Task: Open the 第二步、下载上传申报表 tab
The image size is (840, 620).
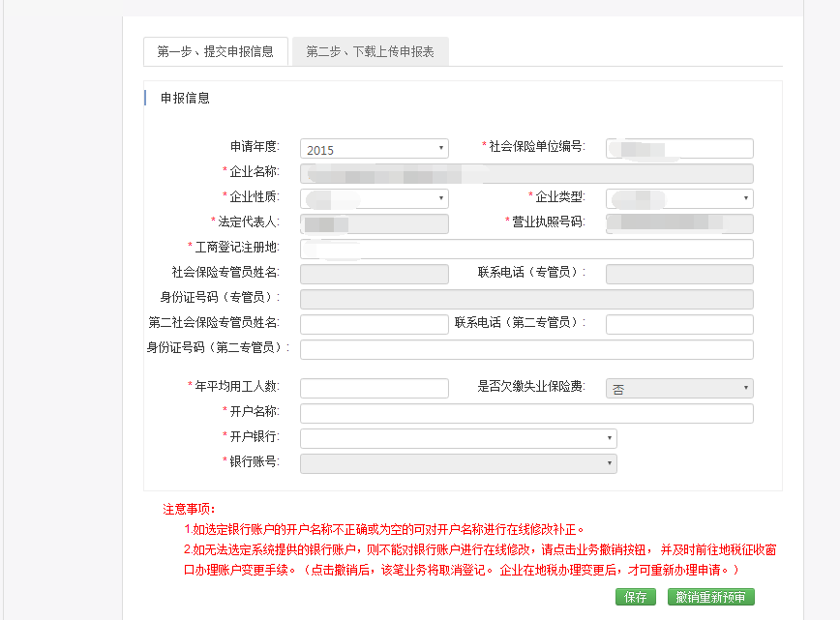Action: click(370, 52)
